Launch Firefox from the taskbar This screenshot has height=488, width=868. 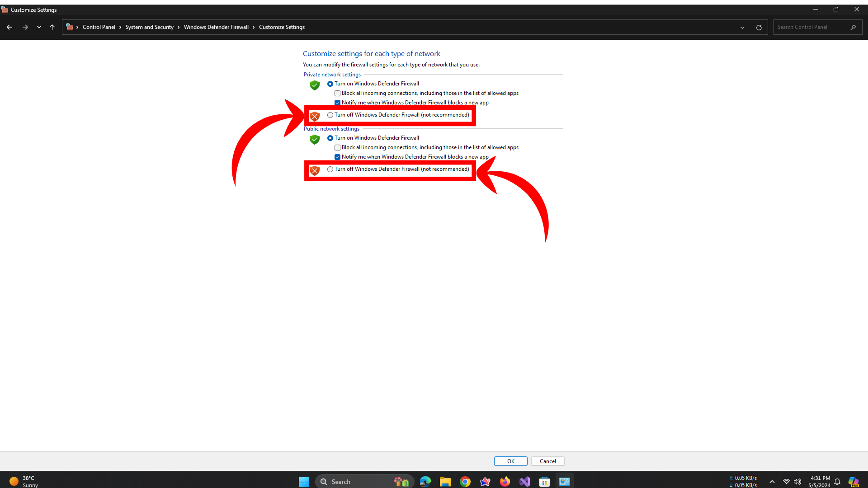pos(505,482)
